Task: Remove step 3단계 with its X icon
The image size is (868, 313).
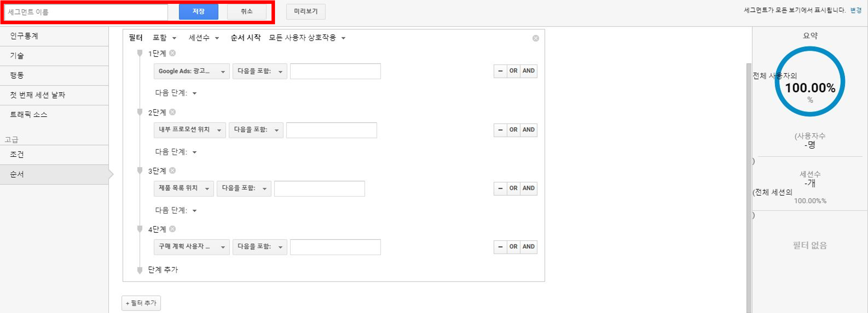Action: [172, 171]
